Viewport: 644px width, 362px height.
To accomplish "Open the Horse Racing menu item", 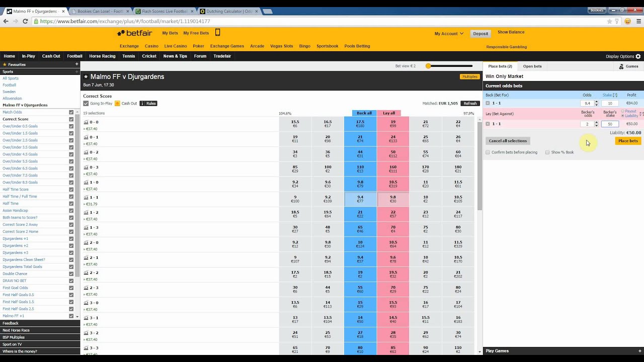I will (x=102, y=56).
